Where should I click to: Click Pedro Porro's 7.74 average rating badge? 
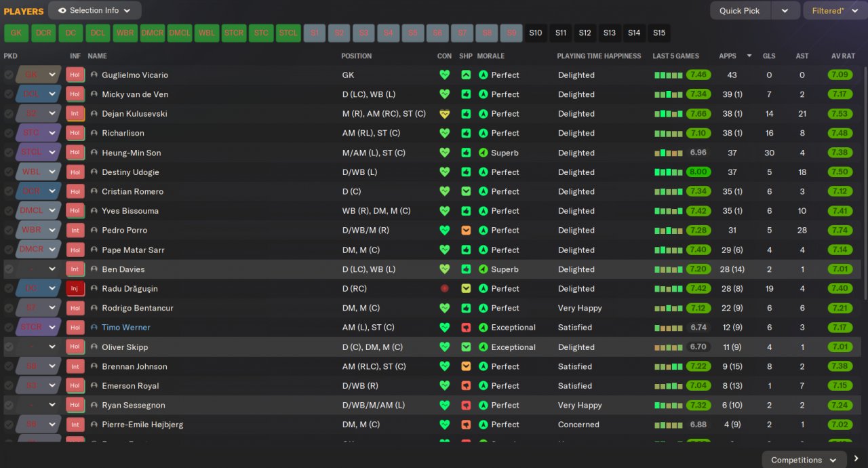pyautogui.click(x=840, y=231)
